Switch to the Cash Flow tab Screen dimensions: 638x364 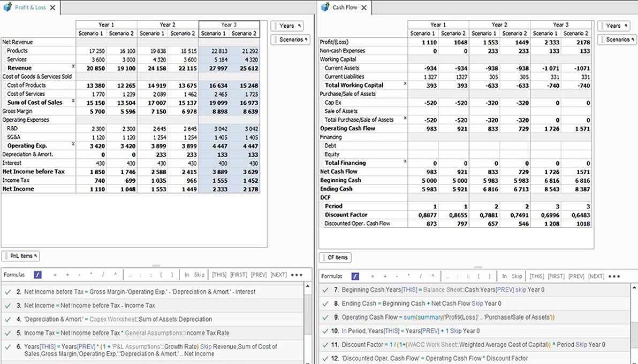tap(344, 7)
